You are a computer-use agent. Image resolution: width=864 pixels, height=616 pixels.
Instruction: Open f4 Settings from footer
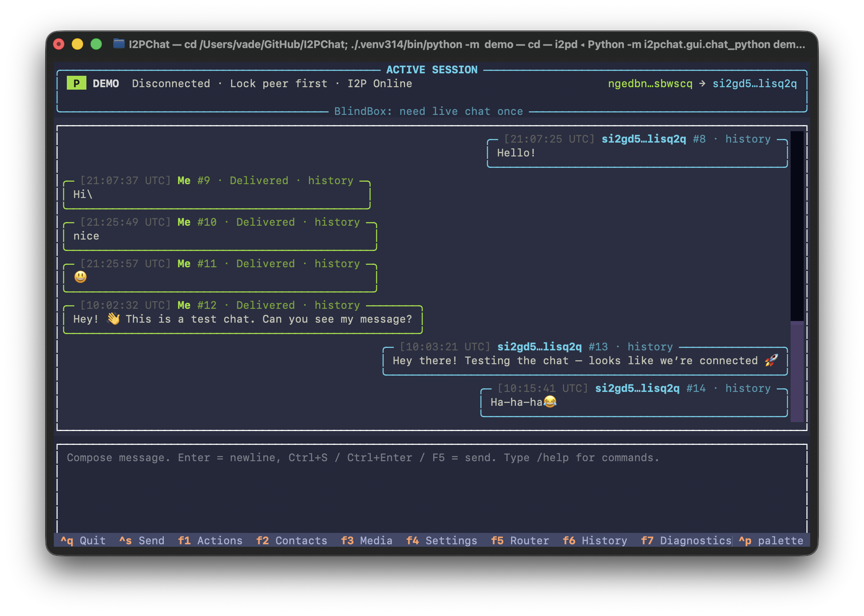(441, 541)
